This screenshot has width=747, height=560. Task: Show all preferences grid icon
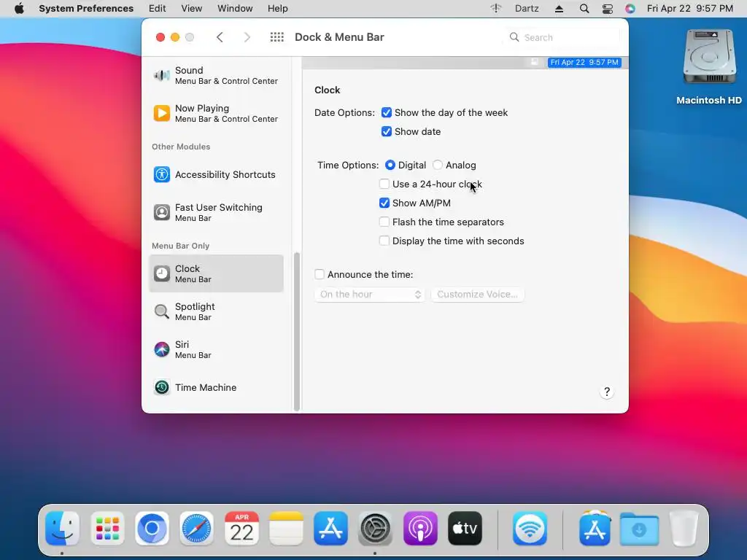[276, 37]
